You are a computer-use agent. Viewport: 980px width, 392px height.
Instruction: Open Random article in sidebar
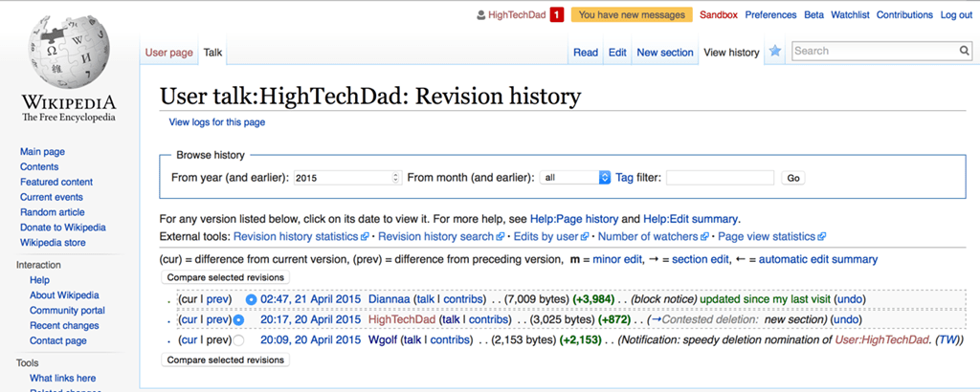[53, 212]
